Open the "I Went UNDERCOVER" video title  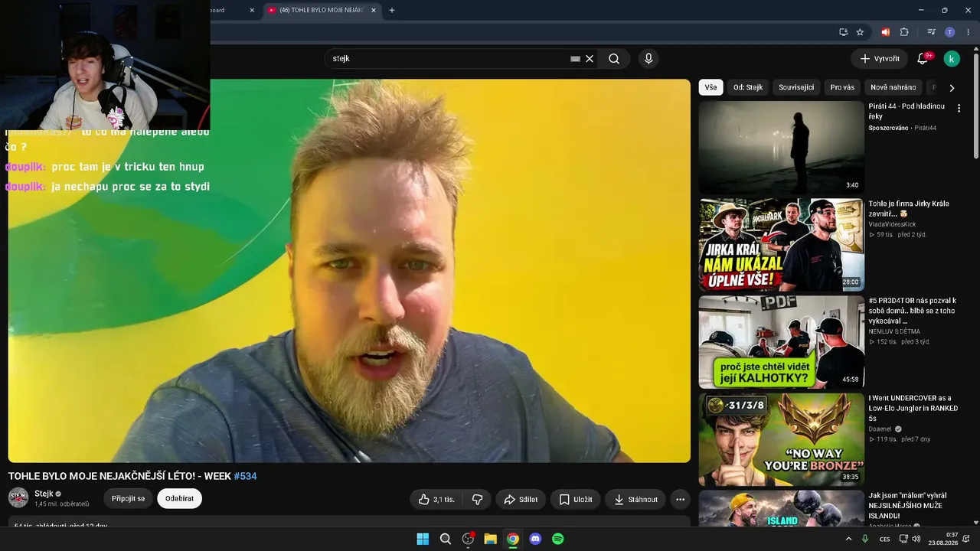(913, 409)
